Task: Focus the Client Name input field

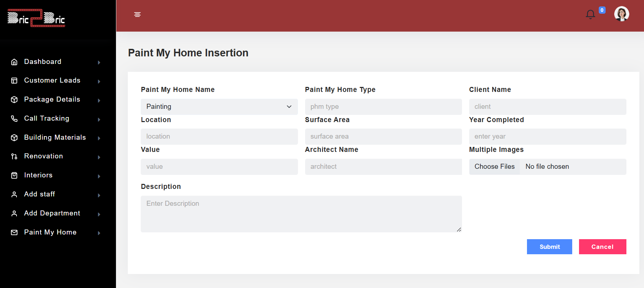Action: (x=547, y=107)
